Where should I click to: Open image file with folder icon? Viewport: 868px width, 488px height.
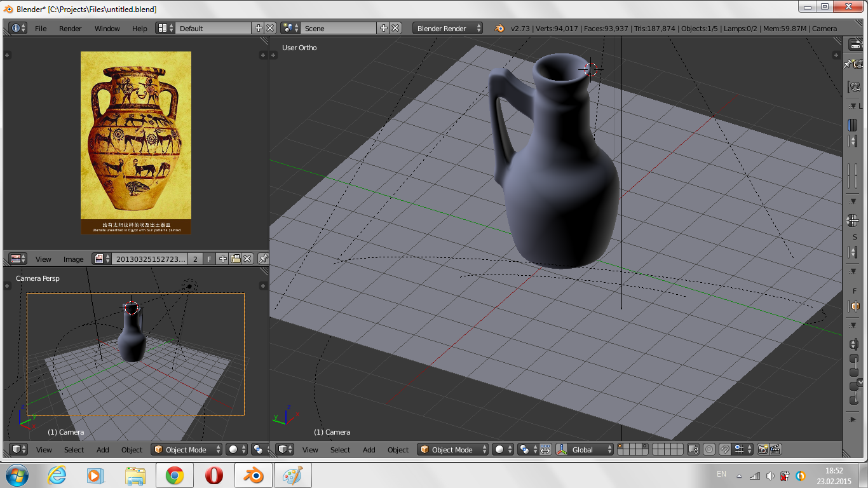coord(235,259)
